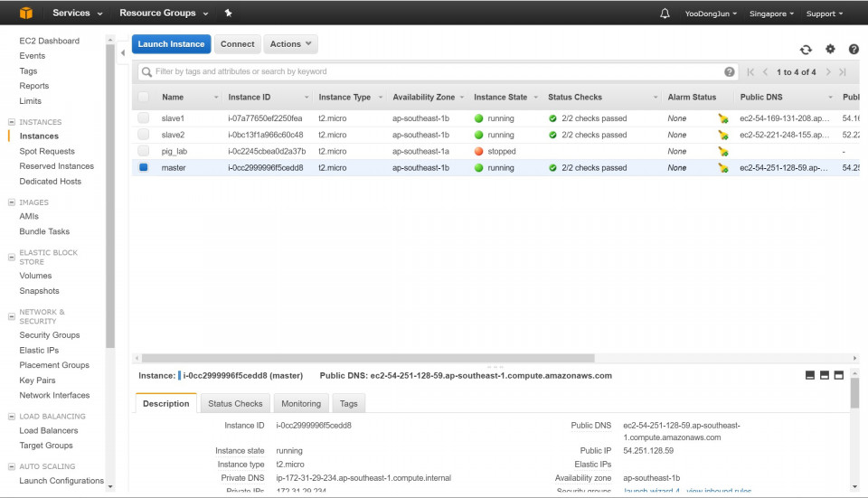The height and width of the screenshot is (498, 868).
Task: Collapse the IMAGES sidebar section
Action: click(12, 202)
